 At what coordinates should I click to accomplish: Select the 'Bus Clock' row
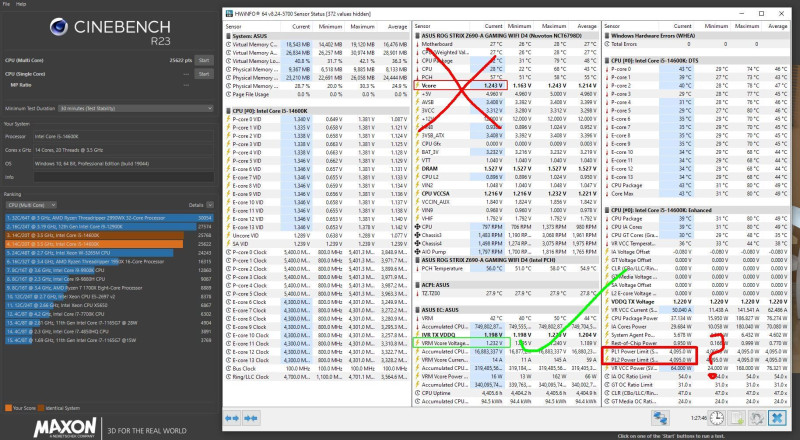point(317,369)
